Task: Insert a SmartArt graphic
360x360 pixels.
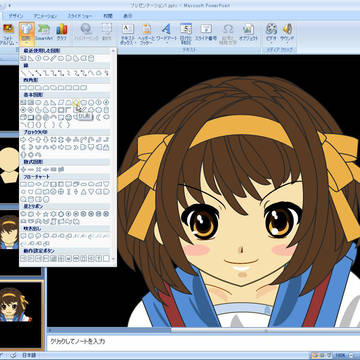Action: [43, 33]
